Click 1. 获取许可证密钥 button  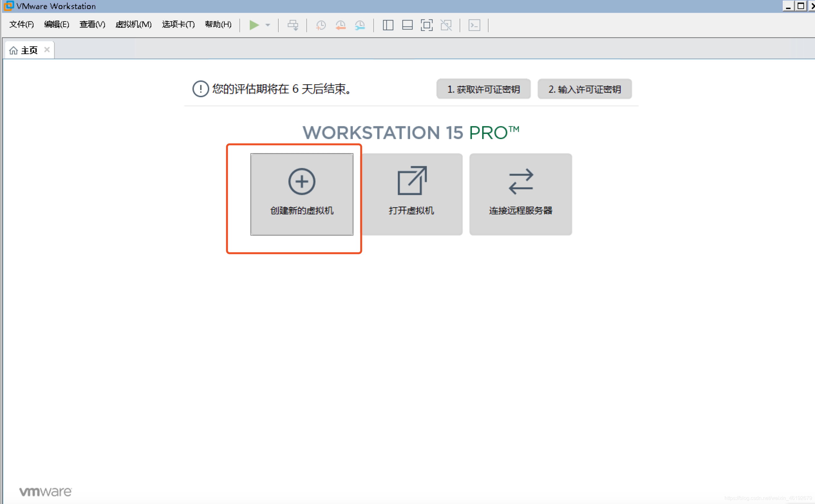pos(483,89)
